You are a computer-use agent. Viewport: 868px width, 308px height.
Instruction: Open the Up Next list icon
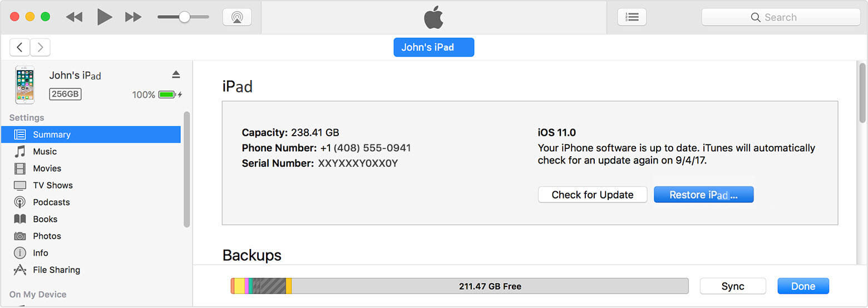pos(632,17)
